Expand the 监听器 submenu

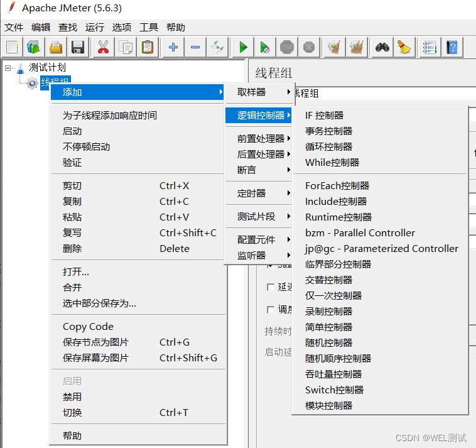coord(259,256)
